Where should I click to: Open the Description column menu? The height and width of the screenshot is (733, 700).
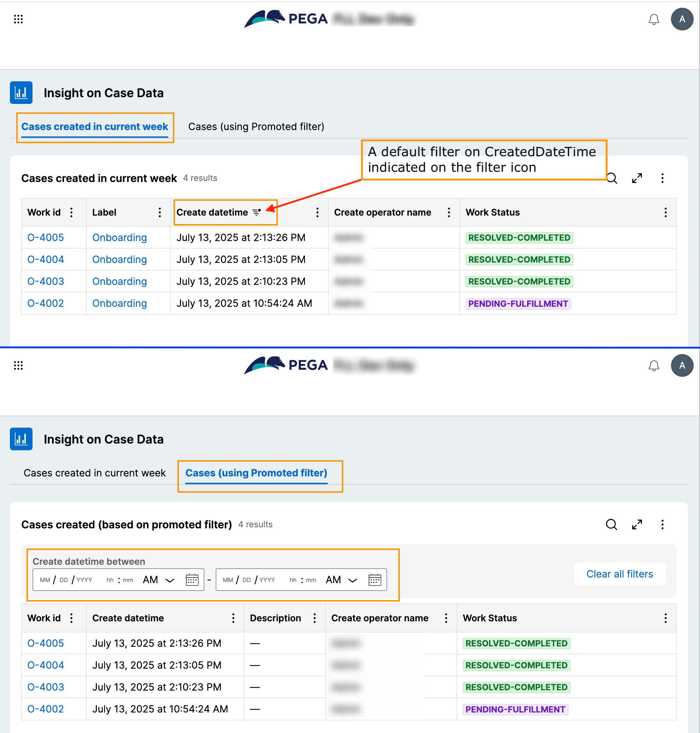pos(315,618)
